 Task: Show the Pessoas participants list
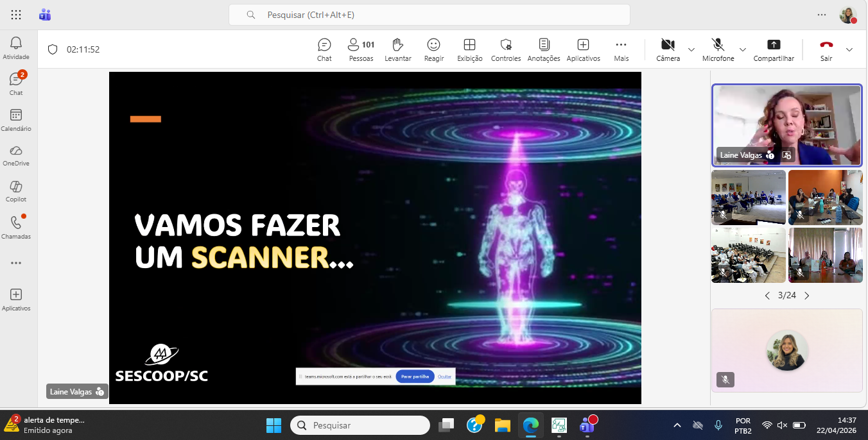(x=361, y=49)
